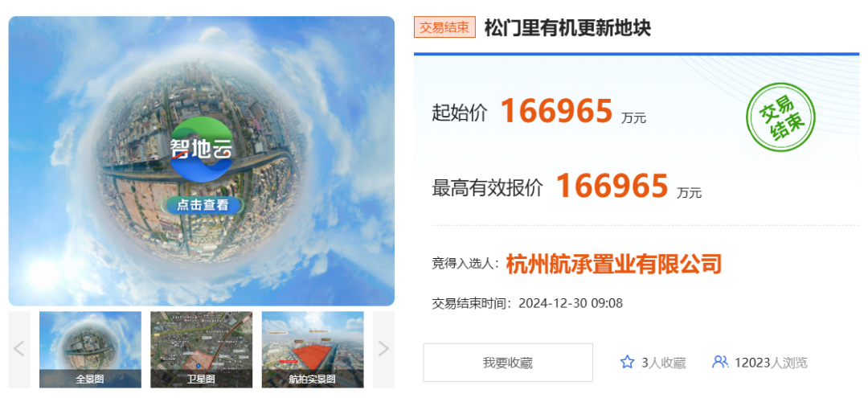868x398 pixels.
Task: Click the 最高有效报价 166965 amount
Action: (612, 186)
